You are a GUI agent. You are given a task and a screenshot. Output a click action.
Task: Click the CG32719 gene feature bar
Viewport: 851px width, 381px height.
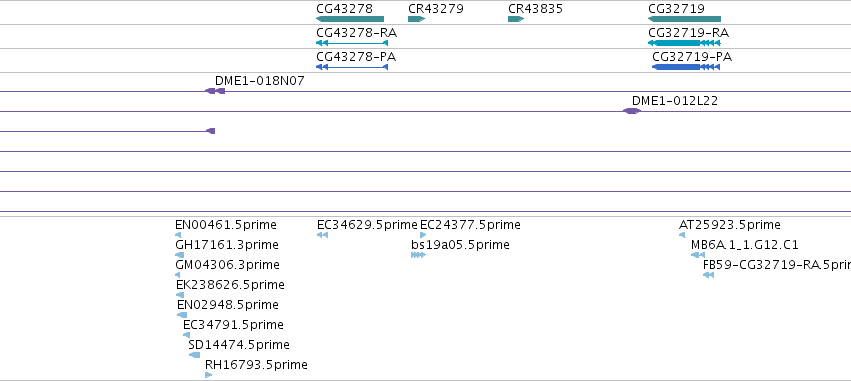[x=684, y=19]
